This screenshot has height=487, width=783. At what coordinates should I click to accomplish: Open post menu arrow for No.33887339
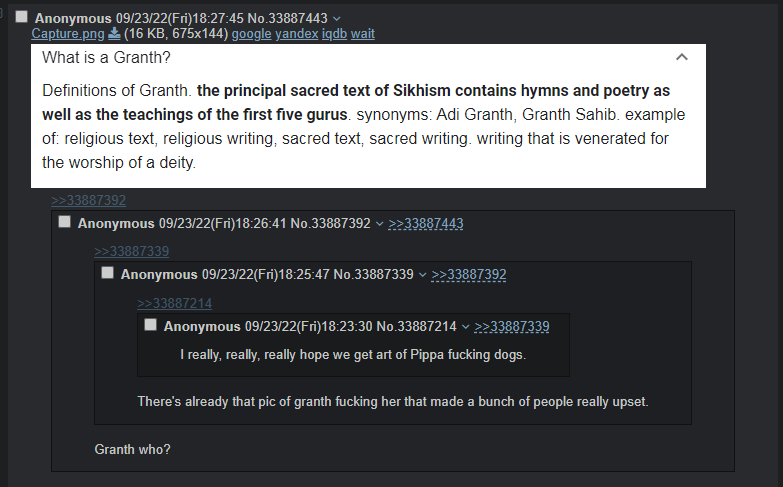point(422,275)
